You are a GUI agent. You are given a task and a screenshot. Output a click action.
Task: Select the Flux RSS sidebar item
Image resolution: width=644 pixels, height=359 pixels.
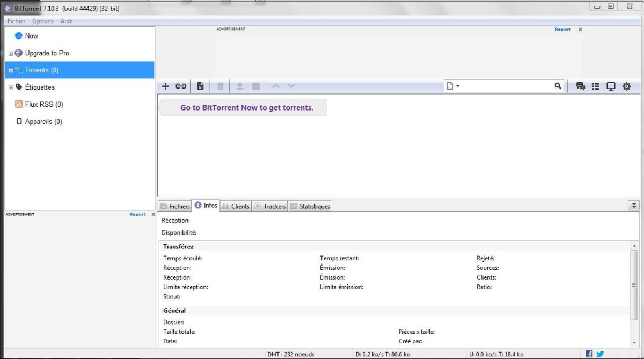pyautogui.click(x=43, y=104)
